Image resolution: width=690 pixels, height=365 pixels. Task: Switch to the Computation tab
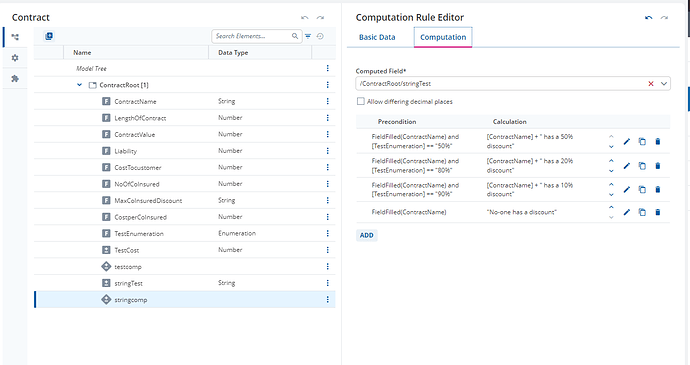pyautogui.click(x=443, y=37)
